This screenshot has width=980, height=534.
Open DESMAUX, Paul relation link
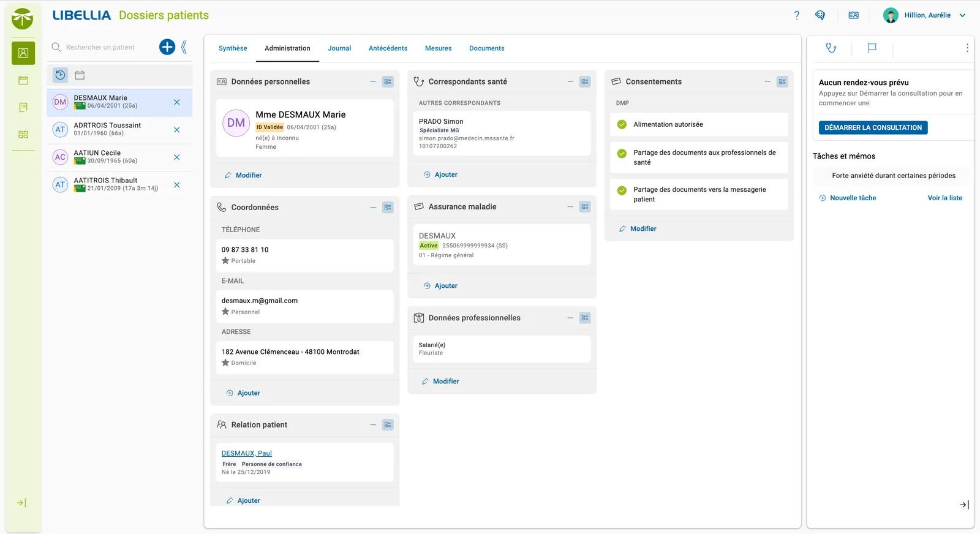pyautogui.click(x=246, y=453)
